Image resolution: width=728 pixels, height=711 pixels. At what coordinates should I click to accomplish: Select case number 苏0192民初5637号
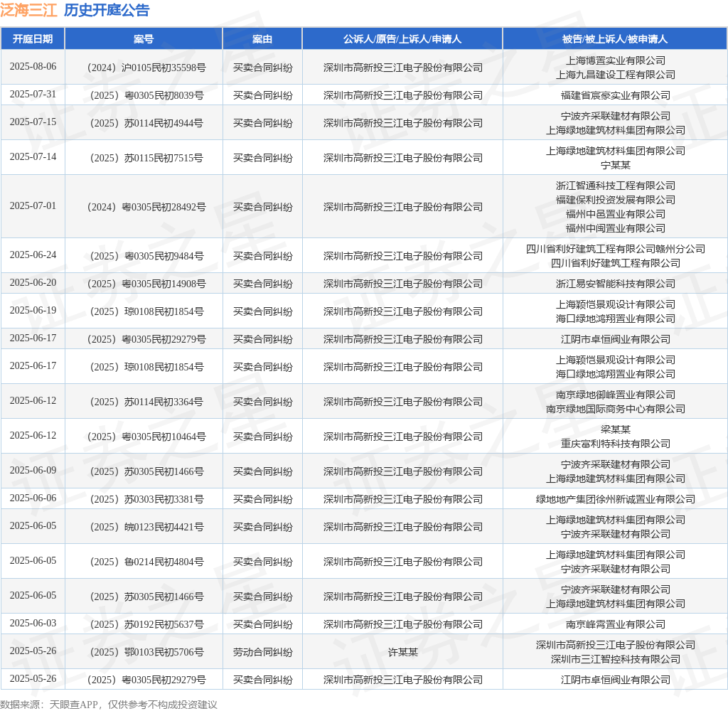[146, 624]
